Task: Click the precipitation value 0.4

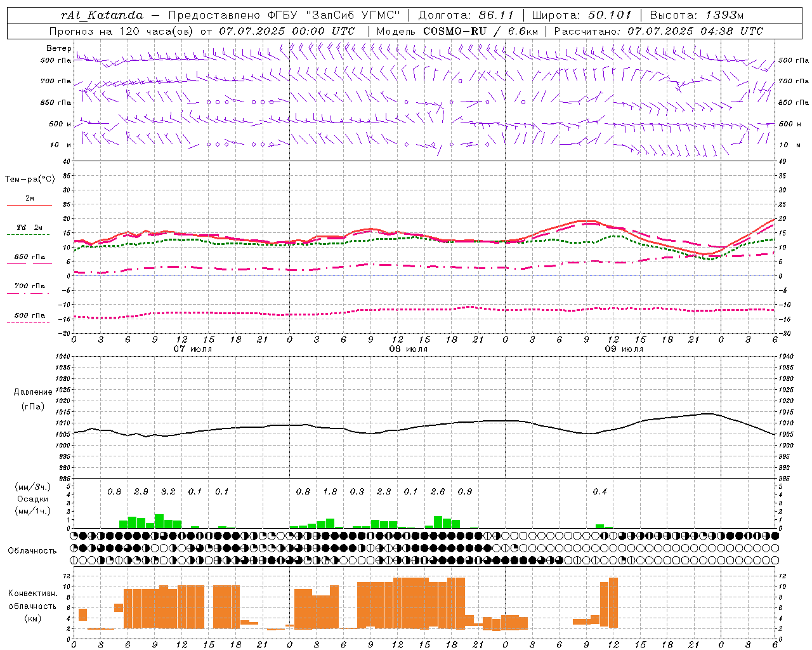Action: coord(599,491)
